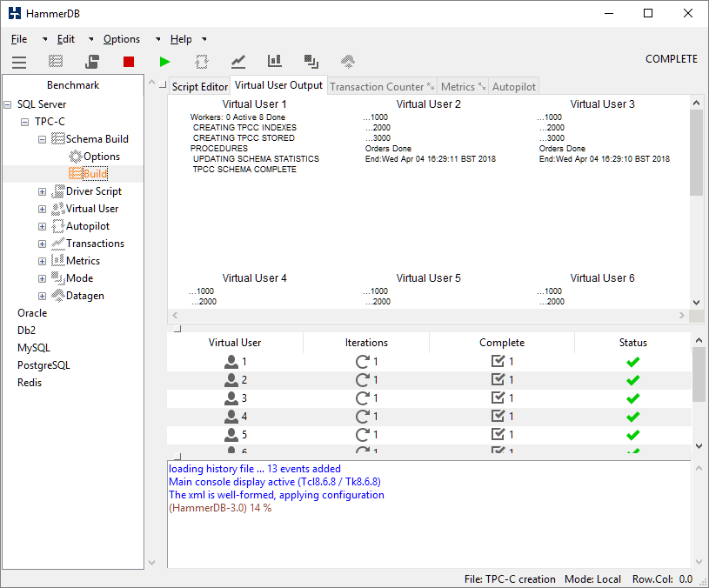Screen dimensions: 709x588
Task: Run virtual users with the green play button
Action: click(x=165, y=62)
